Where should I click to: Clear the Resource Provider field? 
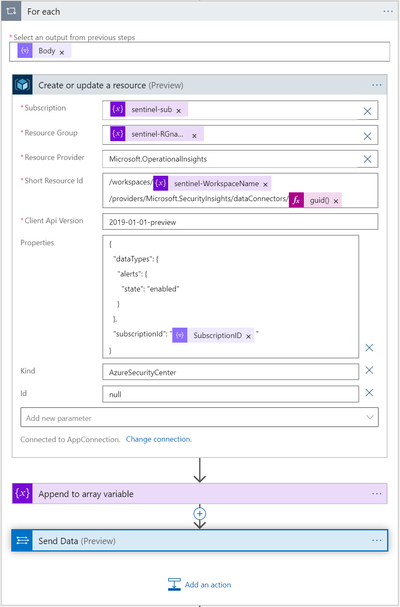367,159
